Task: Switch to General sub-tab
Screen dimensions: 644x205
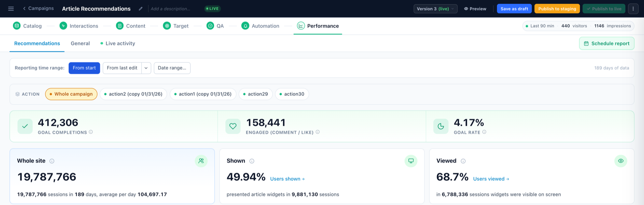Action: [80, 43]
